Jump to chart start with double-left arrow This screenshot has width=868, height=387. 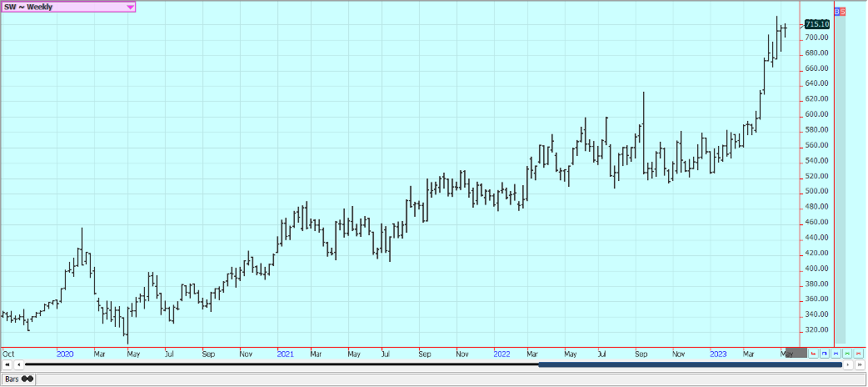tap(7, 364)
